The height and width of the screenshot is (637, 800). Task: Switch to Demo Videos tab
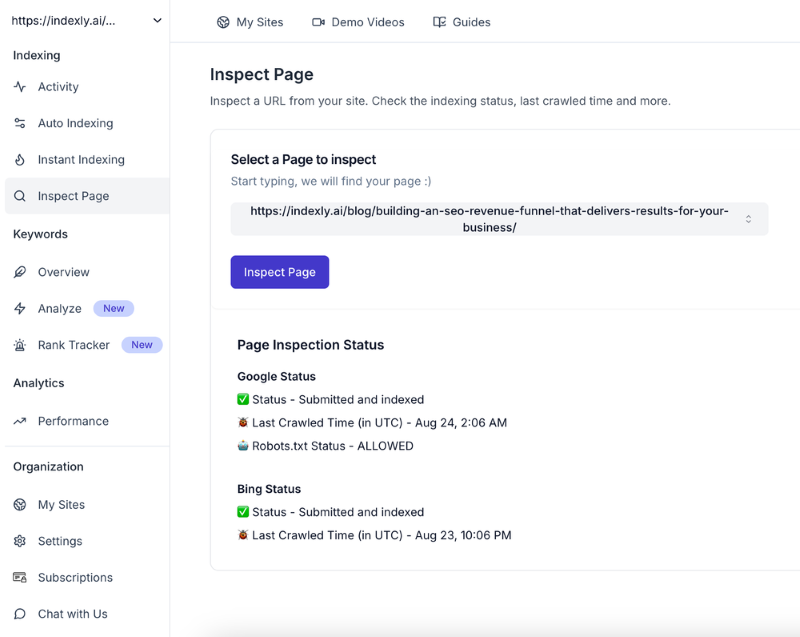point(358,22)
